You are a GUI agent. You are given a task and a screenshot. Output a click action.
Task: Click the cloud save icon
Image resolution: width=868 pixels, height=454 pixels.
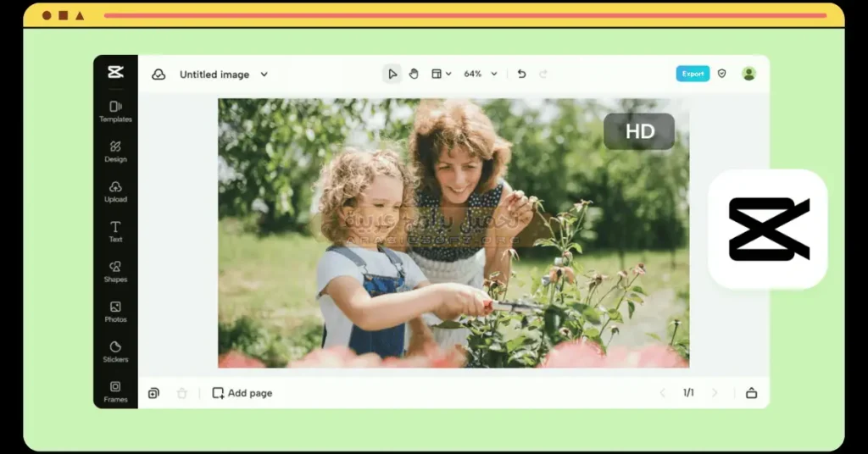(159, 74)
